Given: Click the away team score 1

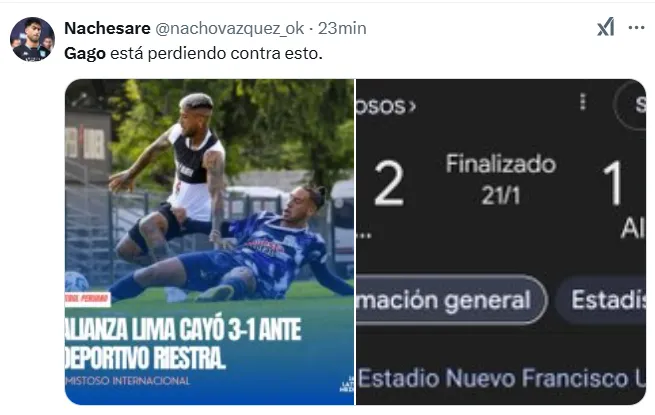Looking at the screenshot, I should tap(613, 183).
